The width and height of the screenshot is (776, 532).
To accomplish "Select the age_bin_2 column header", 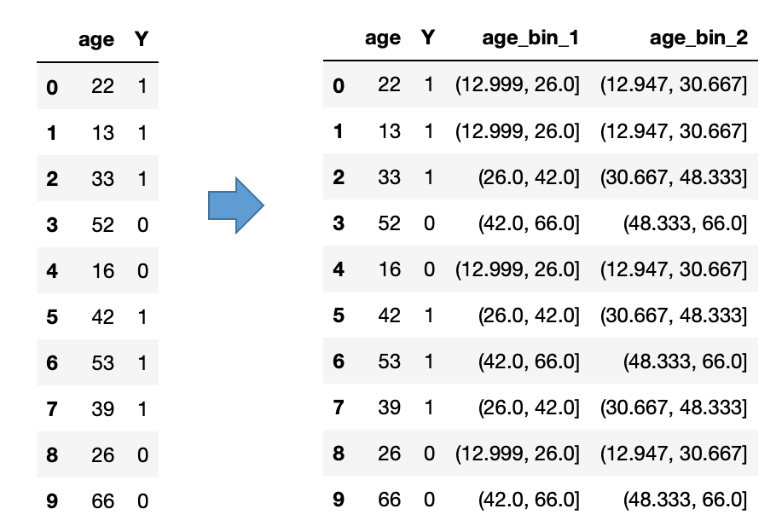I will pos(698,38).
